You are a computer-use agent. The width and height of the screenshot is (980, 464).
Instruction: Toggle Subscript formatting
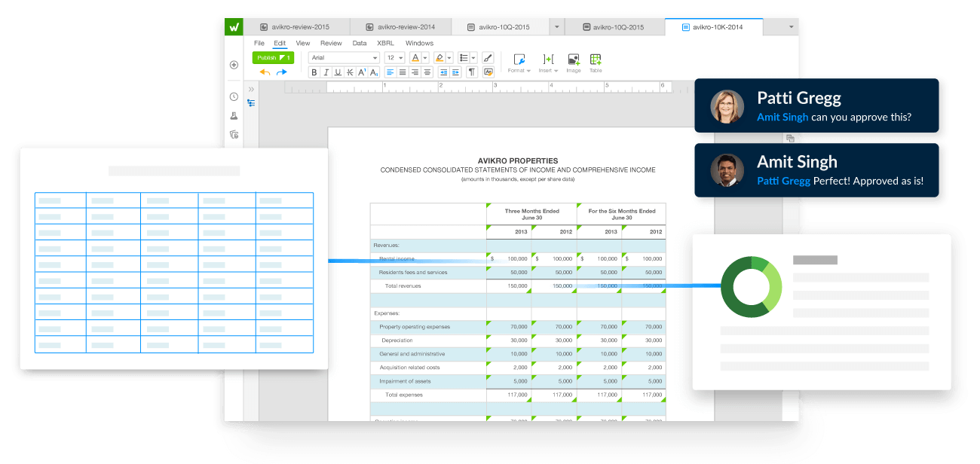(x=374, y=72)
